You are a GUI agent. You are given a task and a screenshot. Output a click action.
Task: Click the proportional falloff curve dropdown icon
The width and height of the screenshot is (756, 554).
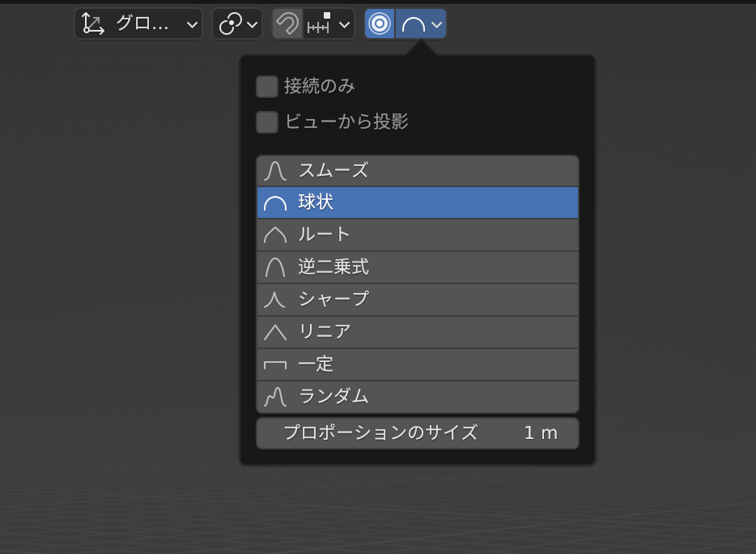(x=421, y=23)
